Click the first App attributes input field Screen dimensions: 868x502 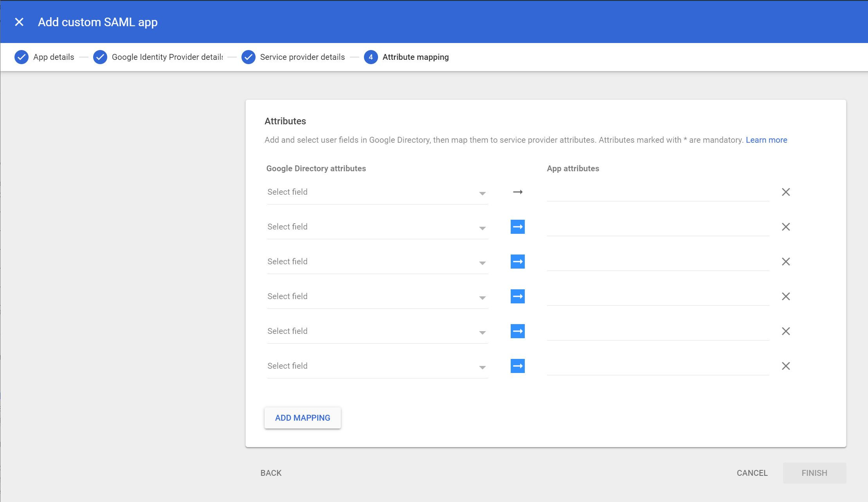657,192
